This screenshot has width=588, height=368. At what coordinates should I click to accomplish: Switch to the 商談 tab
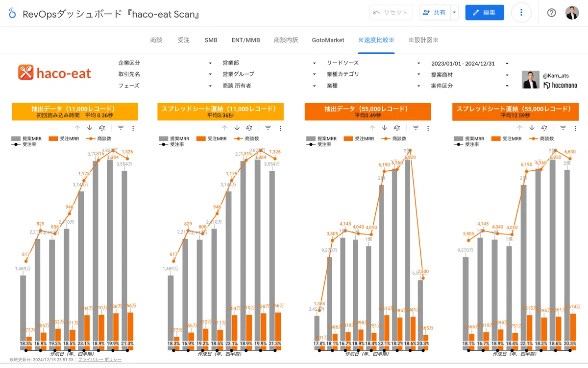(x=156, y=40)
